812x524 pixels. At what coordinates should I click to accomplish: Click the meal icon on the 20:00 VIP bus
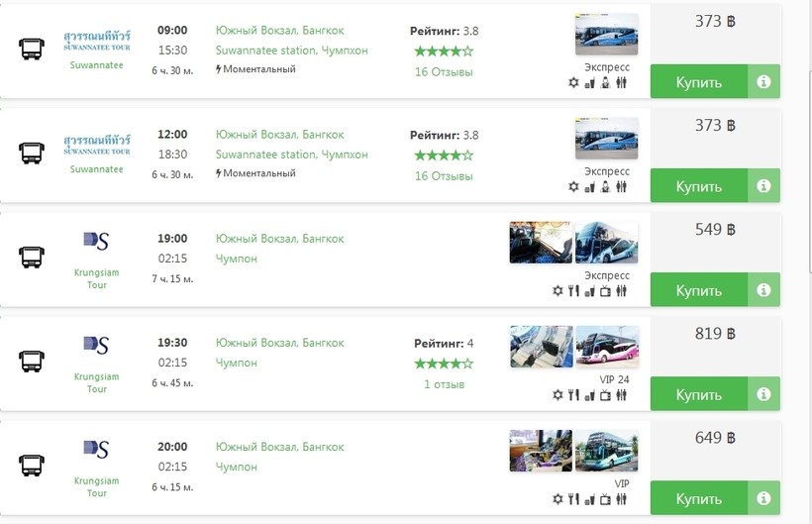pos(573,498)
